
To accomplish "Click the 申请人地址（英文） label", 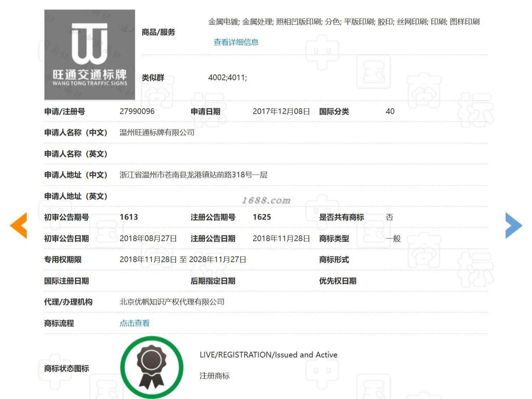I will (76, 196).
